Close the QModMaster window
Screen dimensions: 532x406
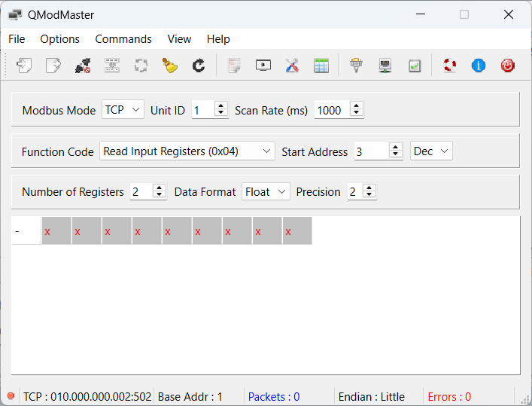(x=508, y=14)
